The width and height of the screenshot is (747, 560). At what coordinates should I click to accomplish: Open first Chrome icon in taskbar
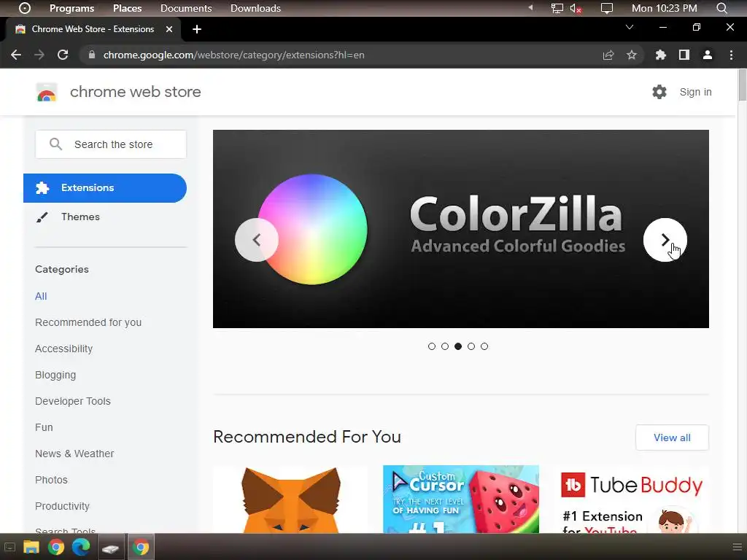(56, 547)
